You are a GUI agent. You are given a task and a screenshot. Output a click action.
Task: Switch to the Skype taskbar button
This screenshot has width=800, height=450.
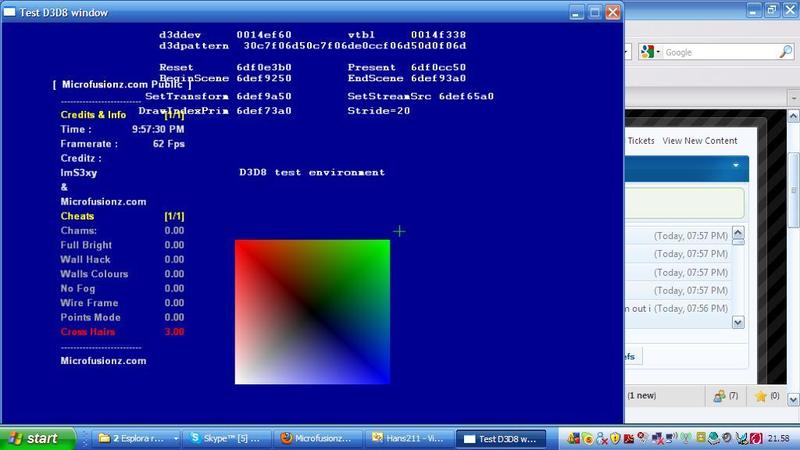point(227,438)
